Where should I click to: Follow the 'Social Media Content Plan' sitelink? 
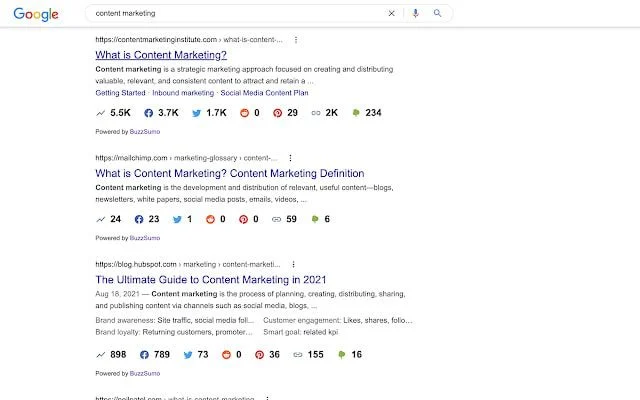point(264,93)
